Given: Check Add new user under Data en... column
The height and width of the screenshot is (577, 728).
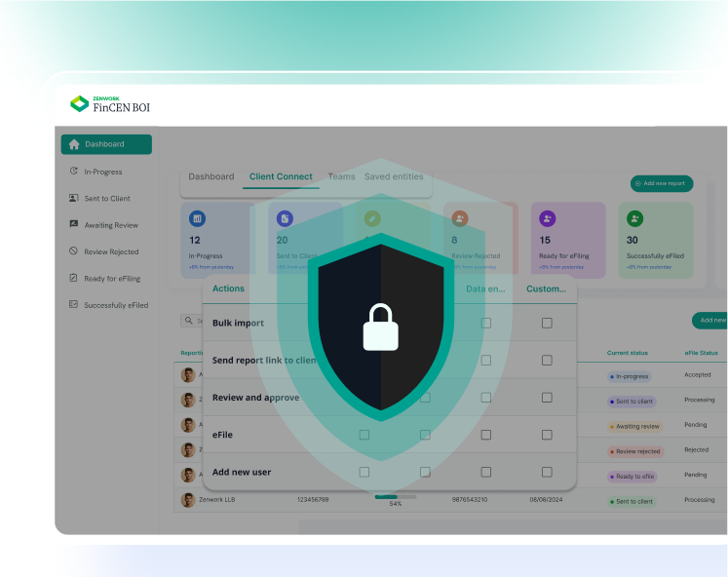Looking at the screenshot, I should 486,472.
